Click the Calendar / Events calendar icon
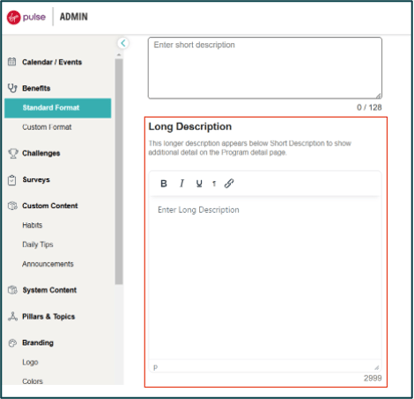 tap(12, 62)
